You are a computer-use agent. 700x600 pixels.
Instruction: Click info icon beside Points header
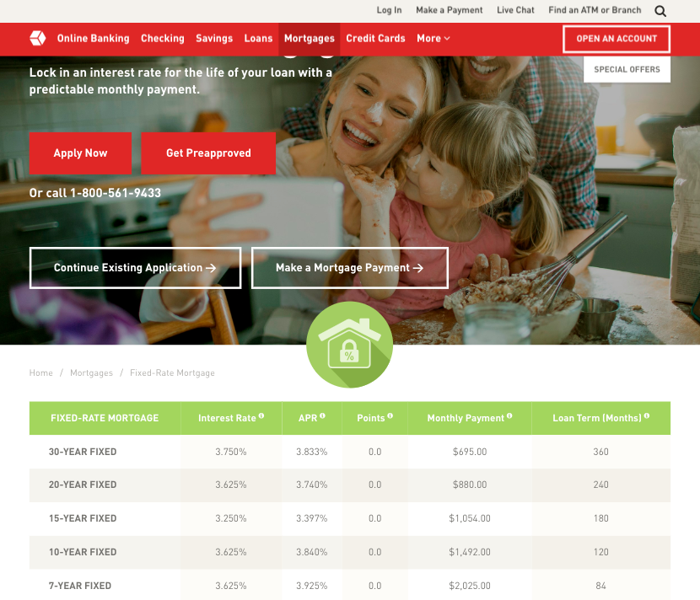coord(390,416)
